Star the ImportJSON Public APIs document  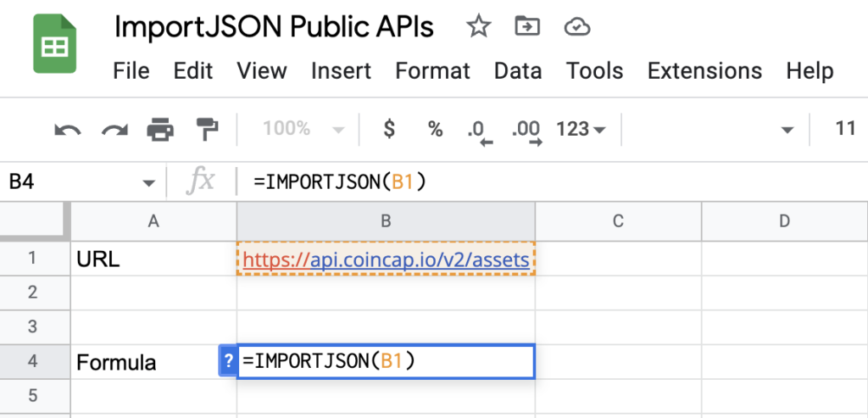coord(479,28)
